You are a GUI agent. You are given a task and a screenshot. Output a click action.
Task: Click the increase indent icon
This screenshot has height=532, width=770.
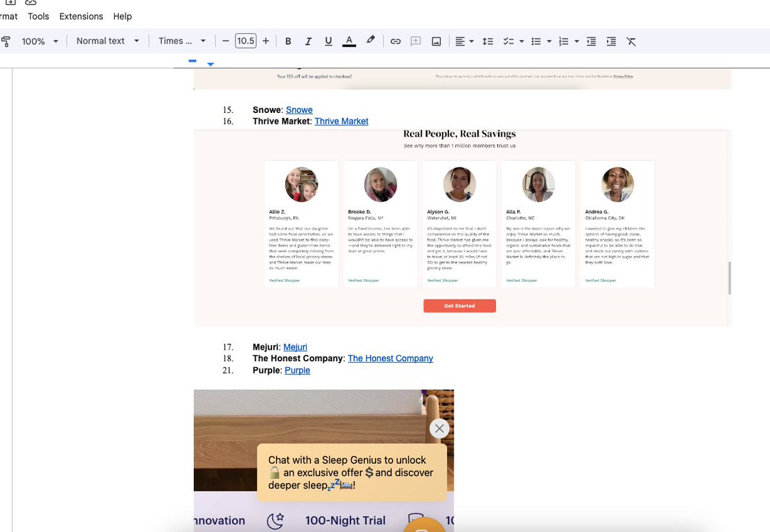coord(611,41)
